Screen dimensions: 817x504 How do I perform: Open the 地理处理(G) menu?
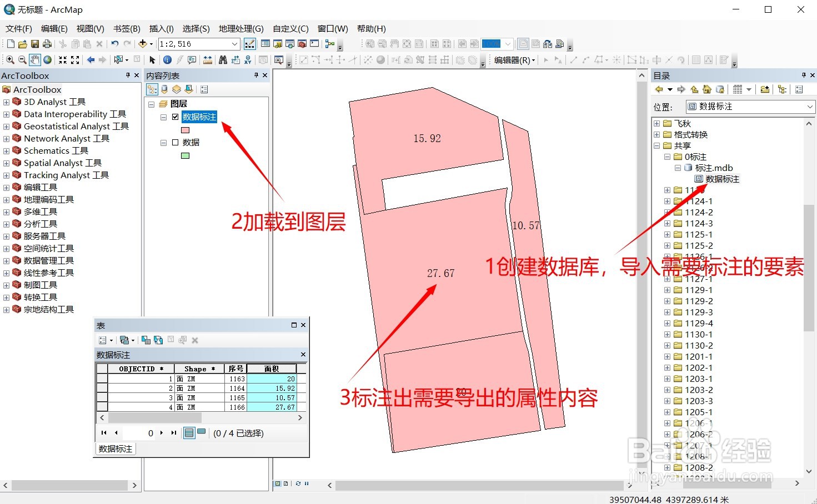click(241, 28)
